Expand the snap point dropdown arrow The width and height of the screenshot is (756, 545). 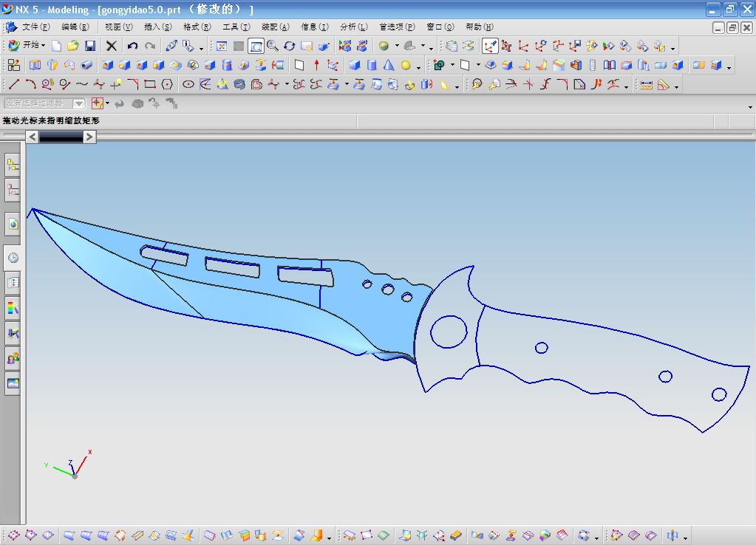point(107,103)
